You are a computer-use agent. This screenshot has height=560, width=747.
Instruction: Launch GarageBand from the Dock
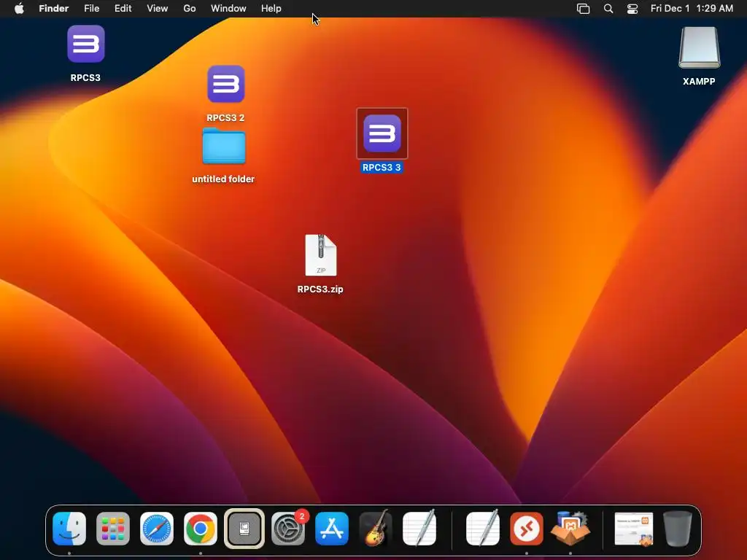(x=376, y=528)
